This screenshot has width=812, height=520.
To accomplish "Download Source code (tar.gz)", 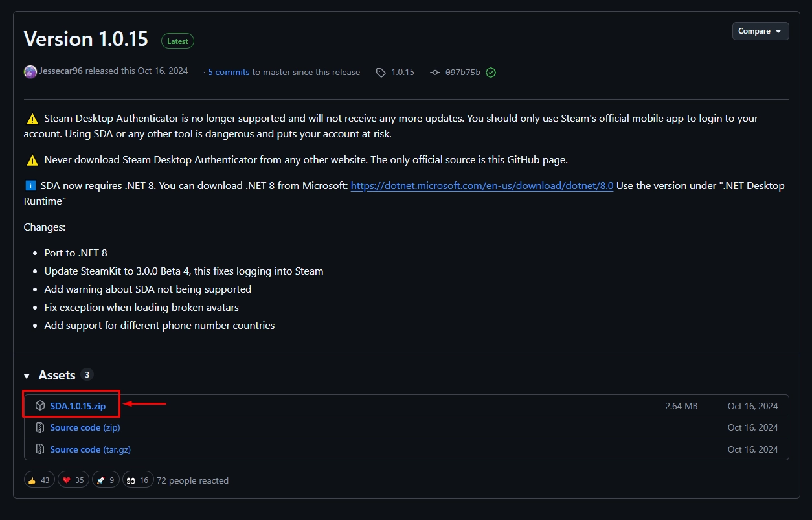I will pyautogui.click(x=90, y=449).
